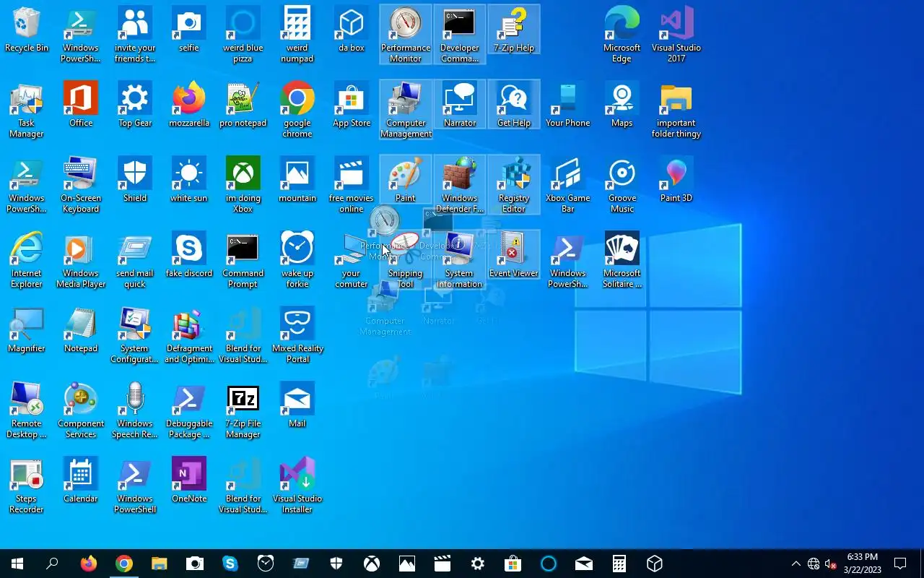Select the Event Viewer desktop icon

514,256
